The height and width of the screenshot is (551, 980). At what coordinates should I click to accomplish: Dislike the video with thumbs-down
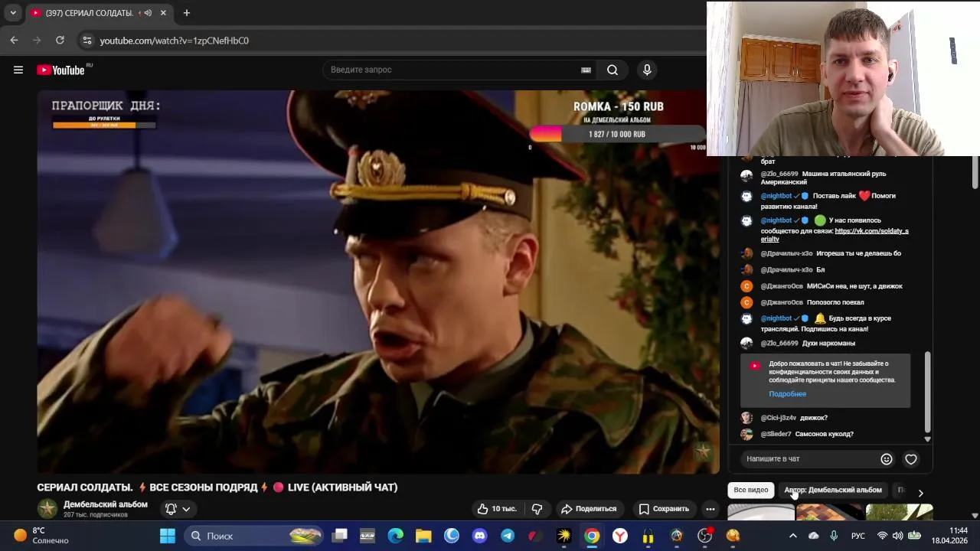[x=537, y=509]
